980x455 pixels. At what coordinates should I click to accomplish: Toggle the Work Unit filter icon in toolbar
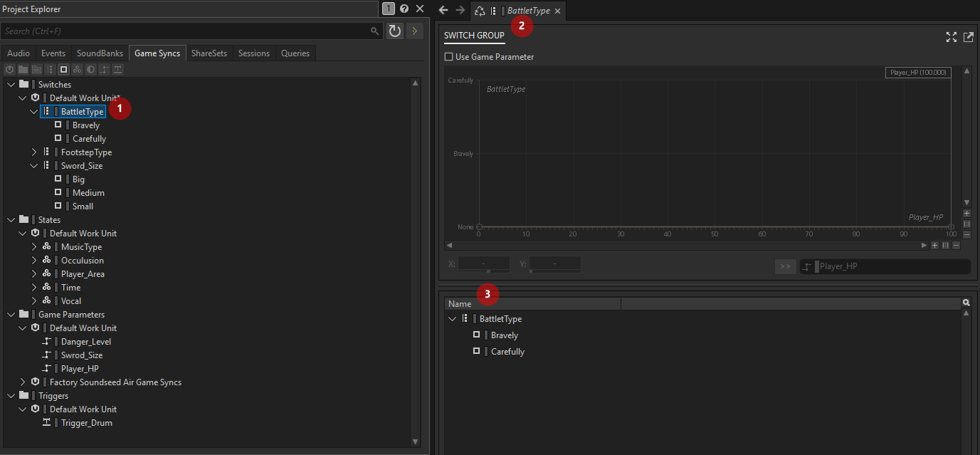click(9, 70)
